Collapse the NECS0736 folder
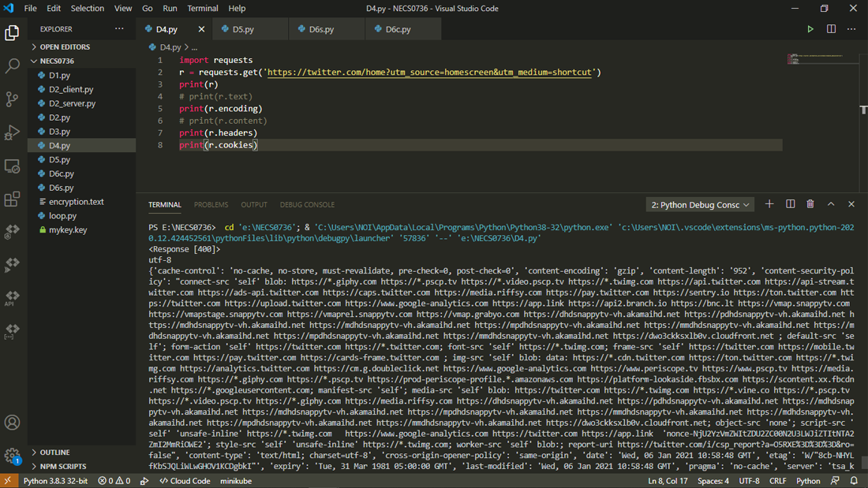This screenshot has width=868, height=488. [57, 61]
